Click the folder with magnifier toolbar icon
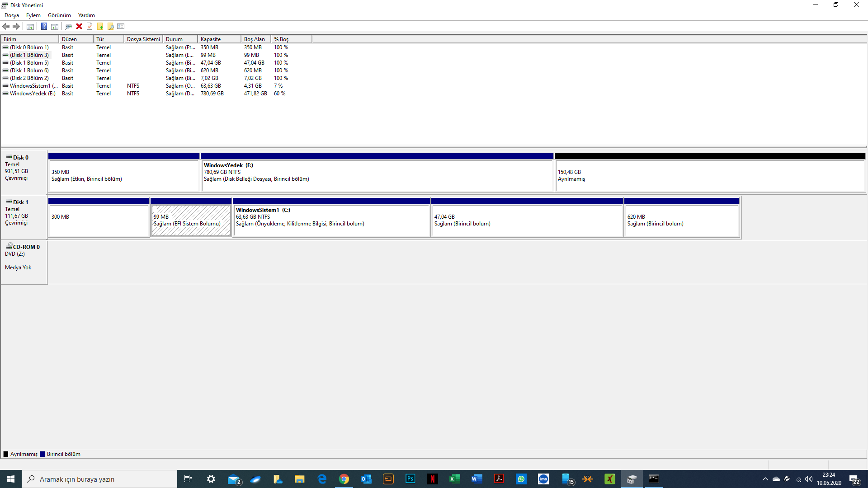This screenshot has width=868, height=488. [x=111, y=26]
